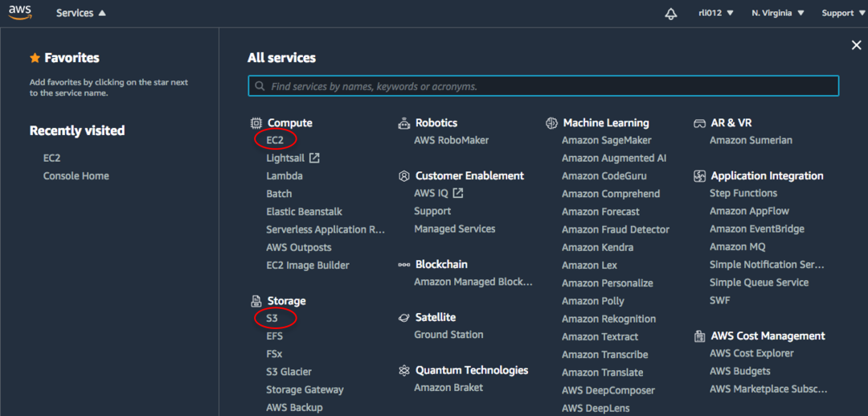868x416 pixels.
Task: Click the Compute category chip icon
Action: pyautogui.click(x=256, y=123)
